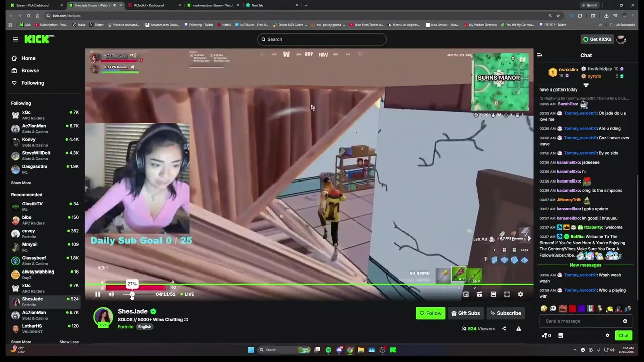644x362 pixels.
Task: Jump to LIVE in the player
Action: [x=187, y=294]
